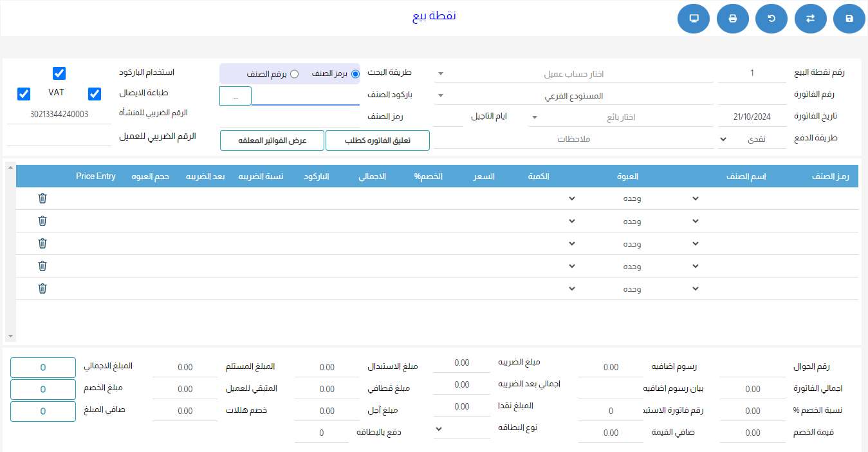Image resolution: width=868 pixels, height=452 pixels.
Task: Click the table's vertical scrollbar down arrow
Action: 10,336
